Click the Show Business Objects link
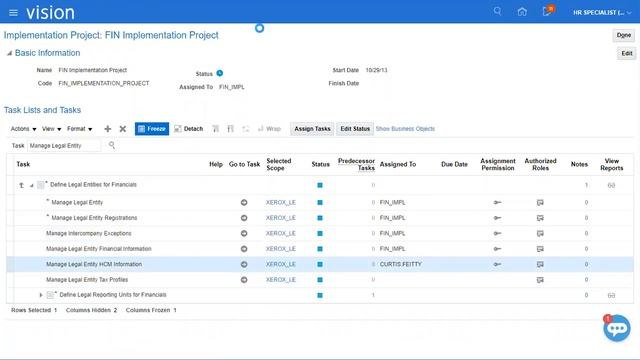This screenshot has height=360, width=640. [405, 129]
